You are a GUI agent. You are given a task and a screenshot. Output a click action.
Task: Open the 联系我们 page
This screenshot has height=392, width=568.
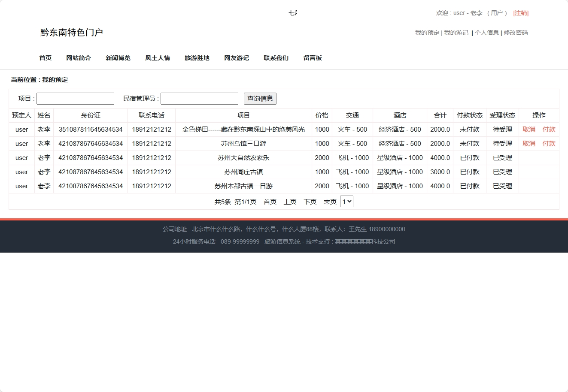(276, 58)
